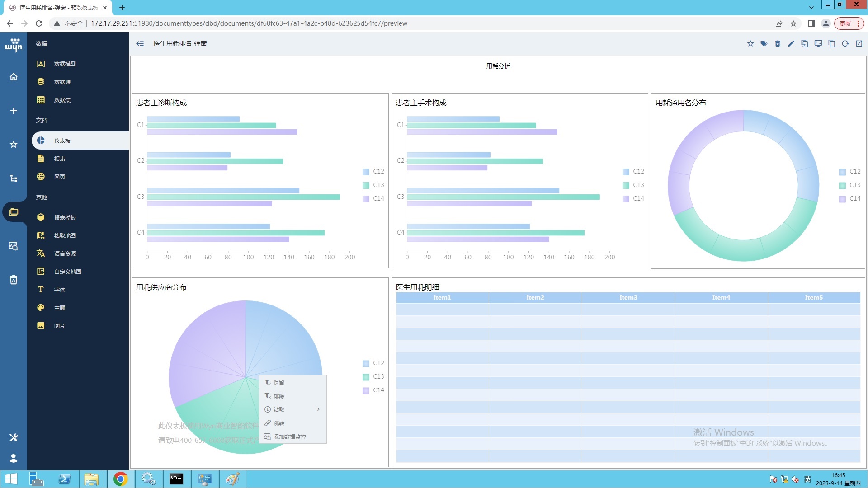Click the refresh icon in dashboard toolbar

pyautogui.click(x=845, y=44)
